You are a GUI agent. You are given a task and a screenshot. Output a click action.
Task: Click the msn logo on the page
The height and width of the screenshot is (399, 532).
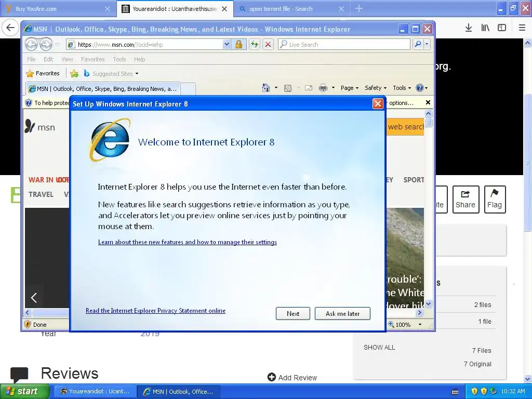click(x=39, y=127)
